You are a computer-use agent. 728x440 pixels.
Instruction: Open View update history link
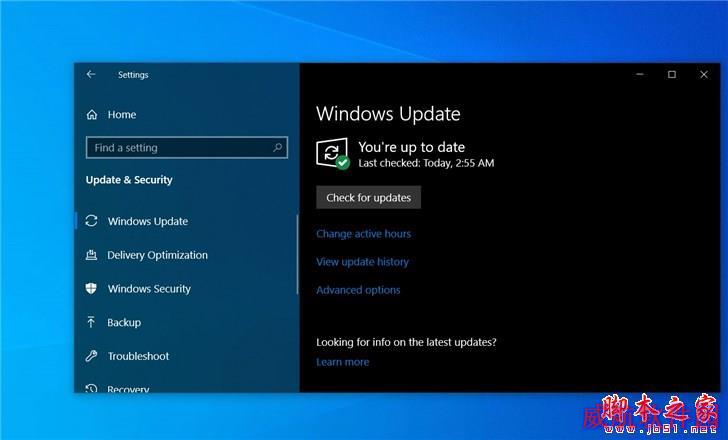tap(363, 262)
